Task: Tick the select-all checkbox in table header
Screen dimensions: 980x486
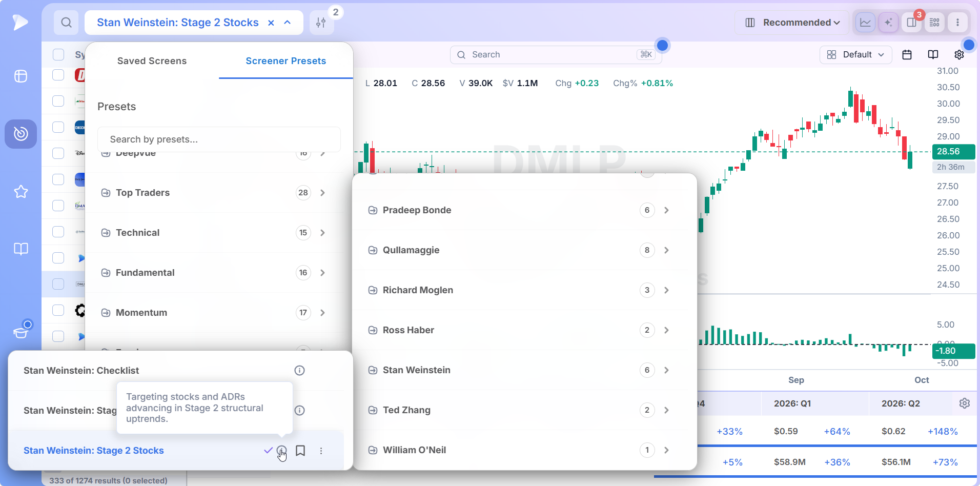Action: click(58, 54)
